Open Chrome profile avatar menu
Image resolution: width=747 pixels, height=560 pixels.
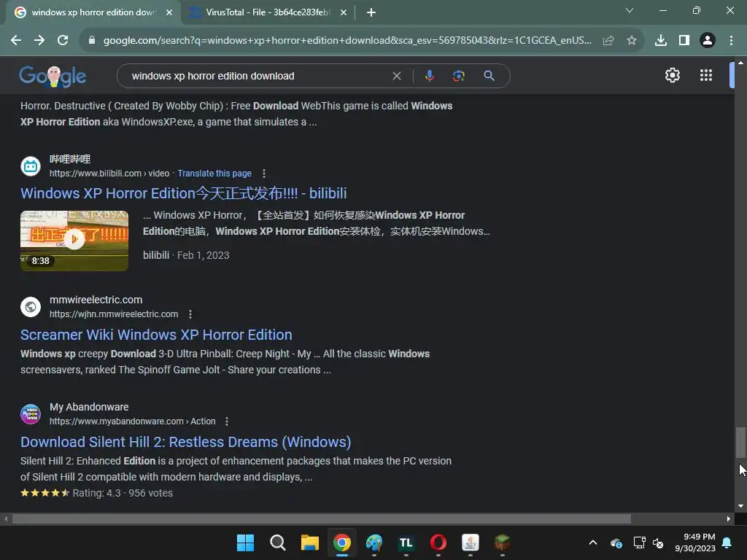click(x=708, y=41)
